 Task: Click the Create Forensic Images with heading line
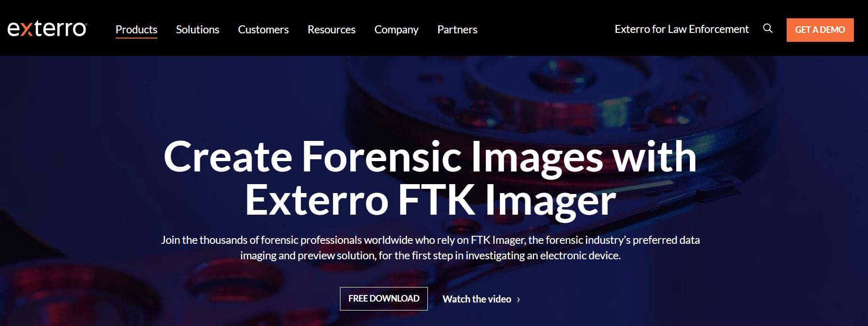click(x=430, y=157)
